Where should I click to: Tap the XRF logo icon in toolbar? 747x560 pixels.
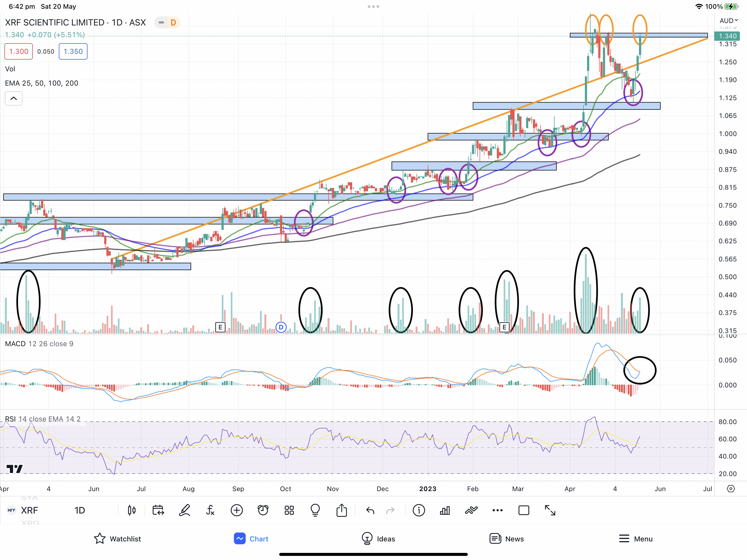click(x=11, y=510)
